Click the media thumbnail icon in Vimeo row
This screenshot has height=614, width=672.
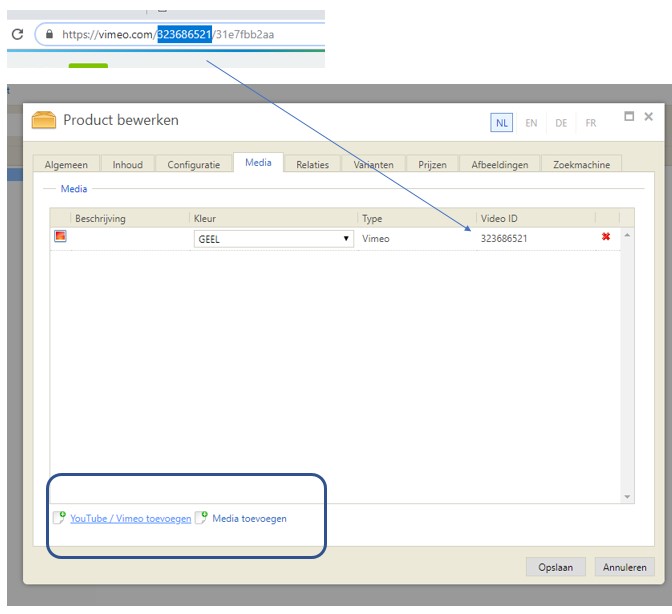click(60, 236)
